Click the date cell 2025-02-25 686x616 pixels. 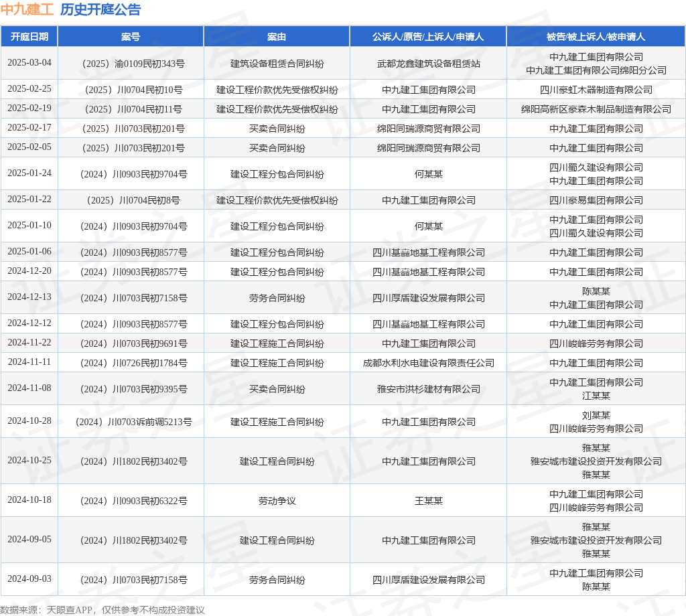click(29, 89)
